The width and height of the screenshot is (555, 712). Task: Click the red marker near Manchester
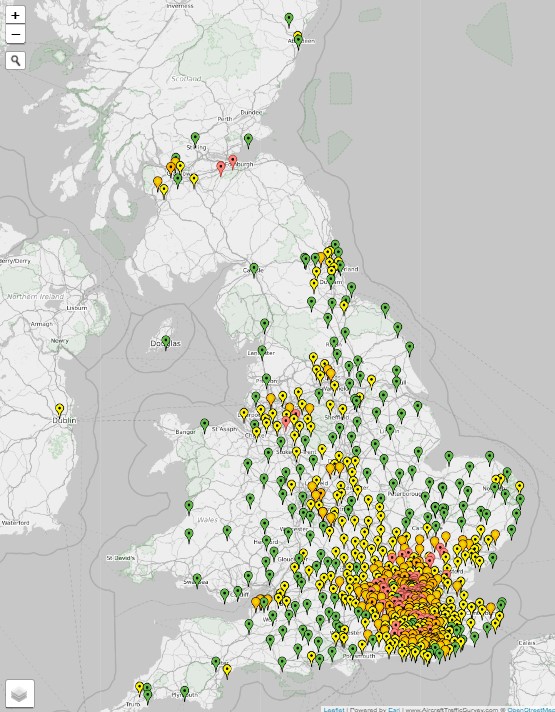click(x=286, y=423)
